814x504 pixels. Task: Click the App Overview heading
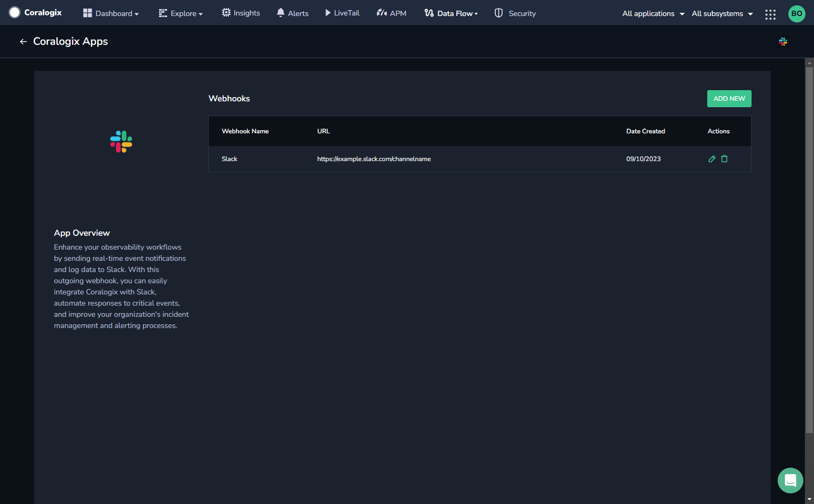[82, 233]
